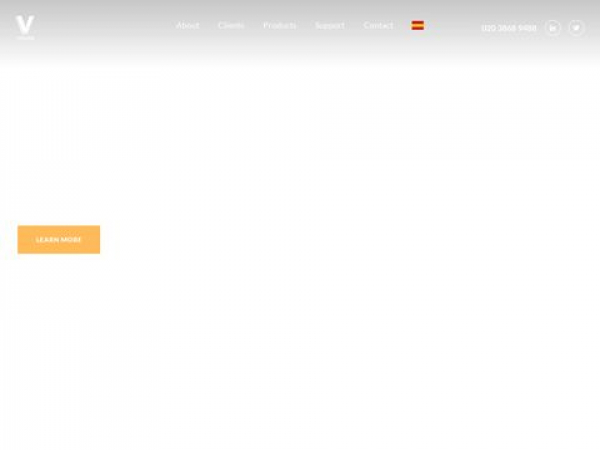Open the Twitter social icon
The height and width of the screenshot is (450, 600).
576,28
